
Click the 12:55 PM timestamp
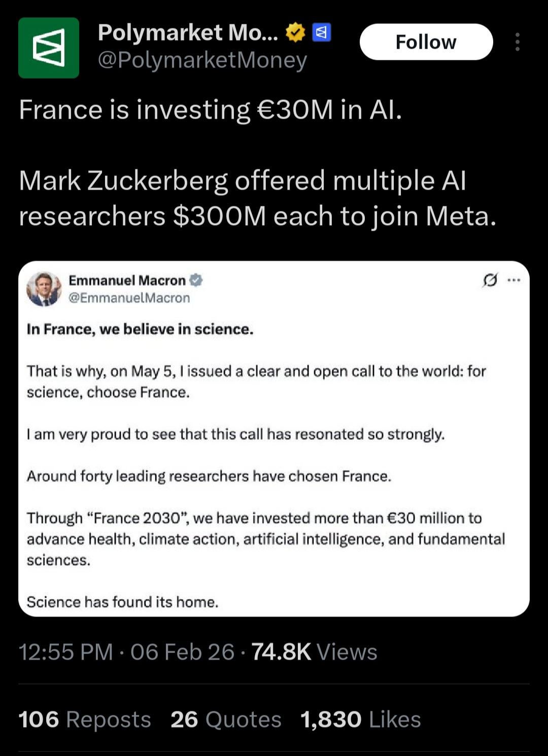click(x=66, y=652)
